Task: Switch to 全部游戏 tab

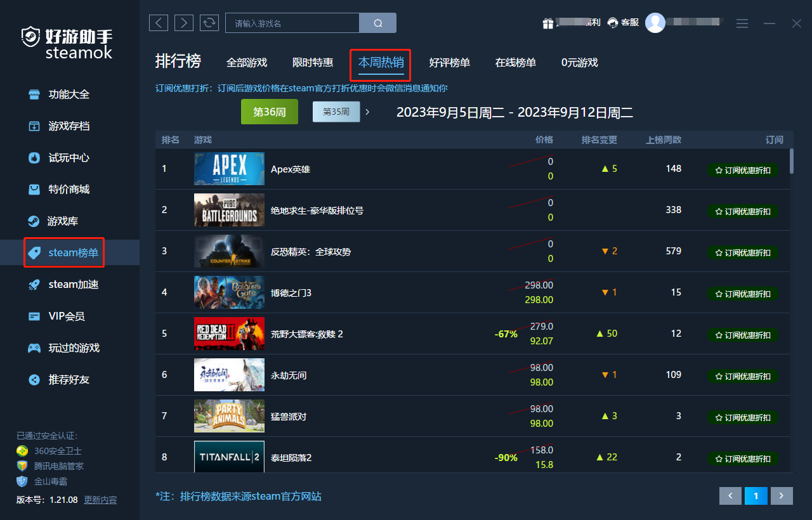Action: click(x=247, y=63)
